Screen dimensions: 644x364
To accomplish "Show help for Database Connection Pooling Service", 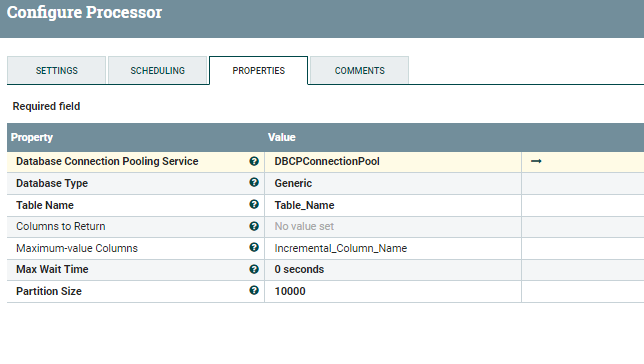I will coord(254,161).
